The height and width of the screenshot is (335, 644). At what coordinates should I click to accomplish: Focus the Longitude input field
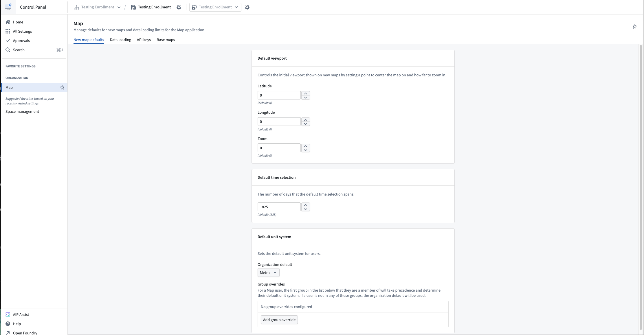pos(279,122)
